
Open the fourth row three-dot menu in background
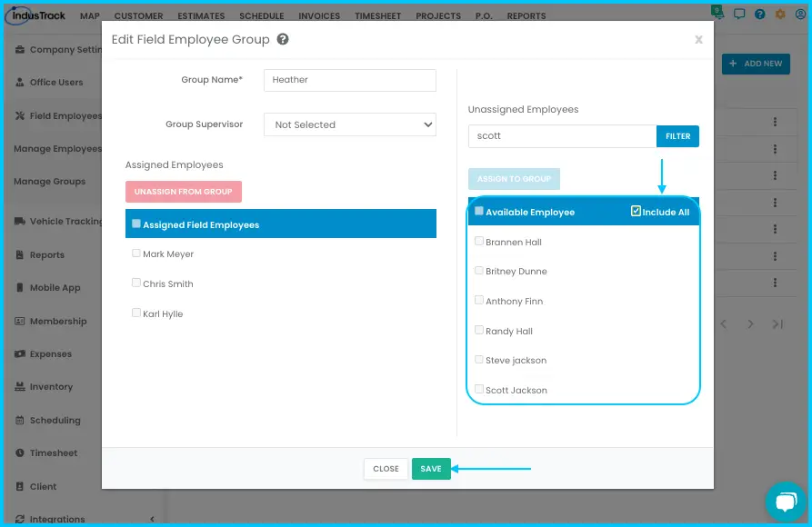coord(775,203)
